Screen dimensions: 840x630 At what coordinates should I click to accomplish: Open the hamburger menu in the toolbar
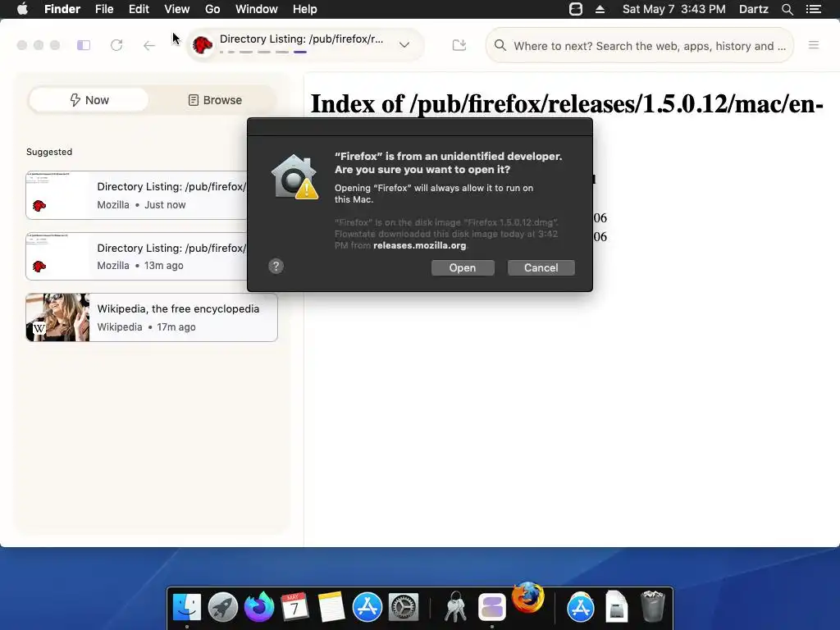(814, 46)
